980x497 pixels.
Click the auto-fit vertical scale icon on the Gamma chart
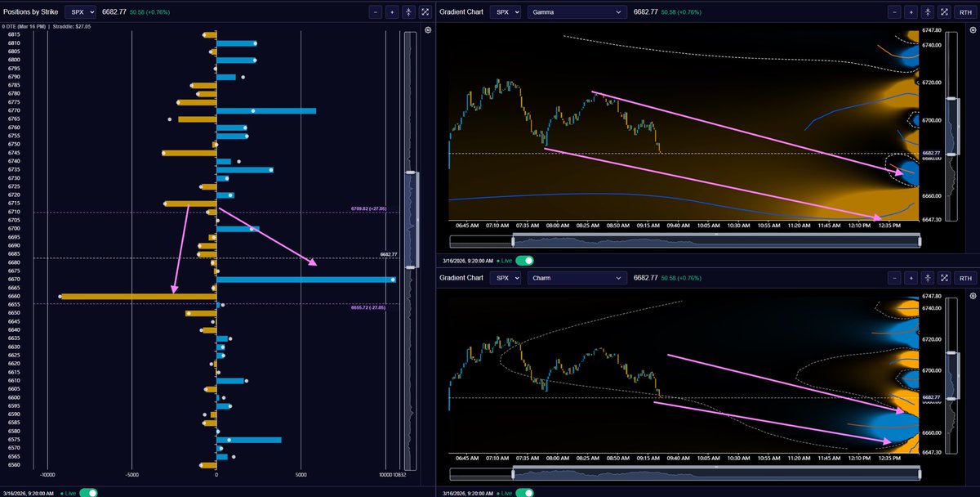click(929, 11)
